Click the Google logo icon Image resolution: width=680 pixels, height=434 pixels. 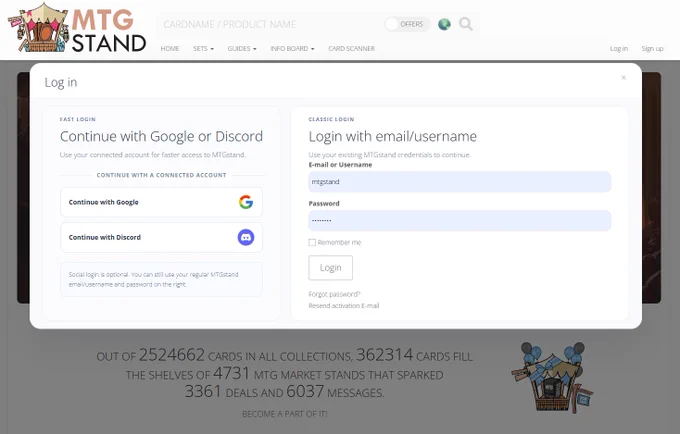tap(246, 202)
